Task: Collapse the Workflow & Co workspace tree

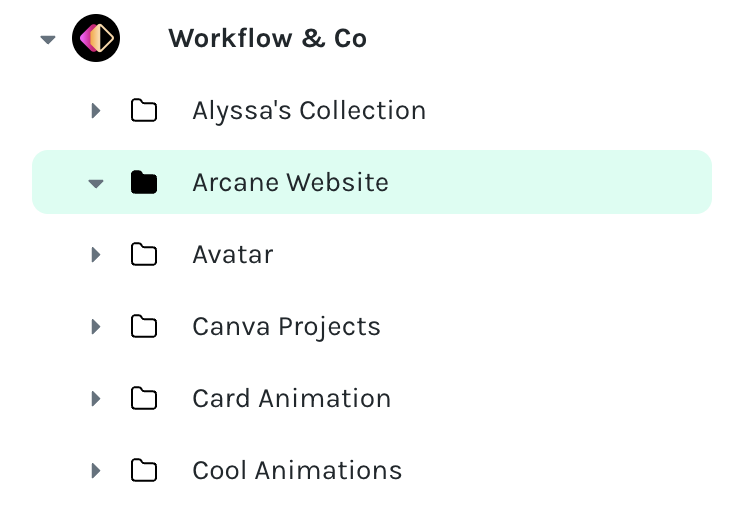Action: pyautogui.click(x=48, y=39)
